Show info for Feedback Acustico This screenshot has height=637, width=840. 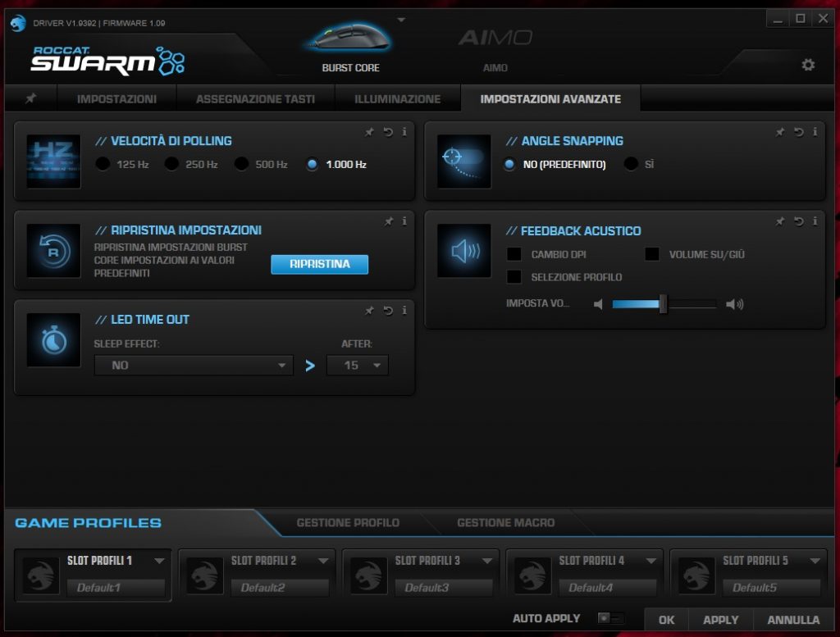point(815,221)
